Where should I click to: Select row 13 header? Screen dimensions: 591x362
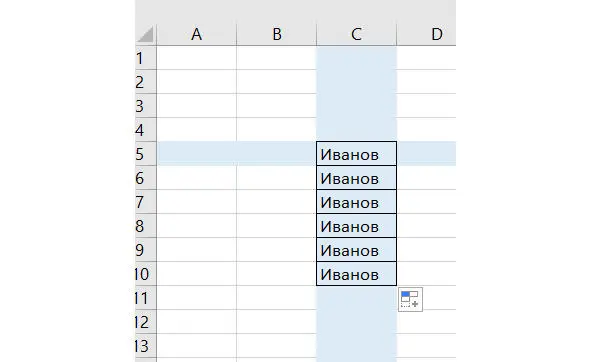click(x=145, y=346)
